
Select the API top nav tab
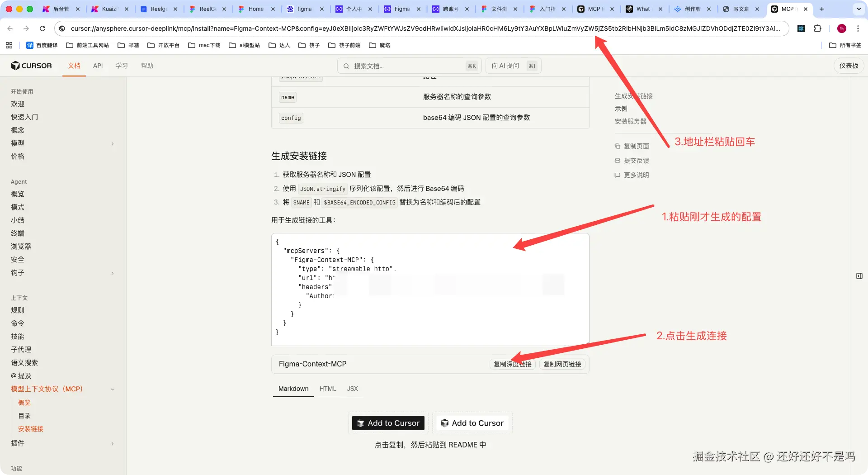[x=98, y=66]
